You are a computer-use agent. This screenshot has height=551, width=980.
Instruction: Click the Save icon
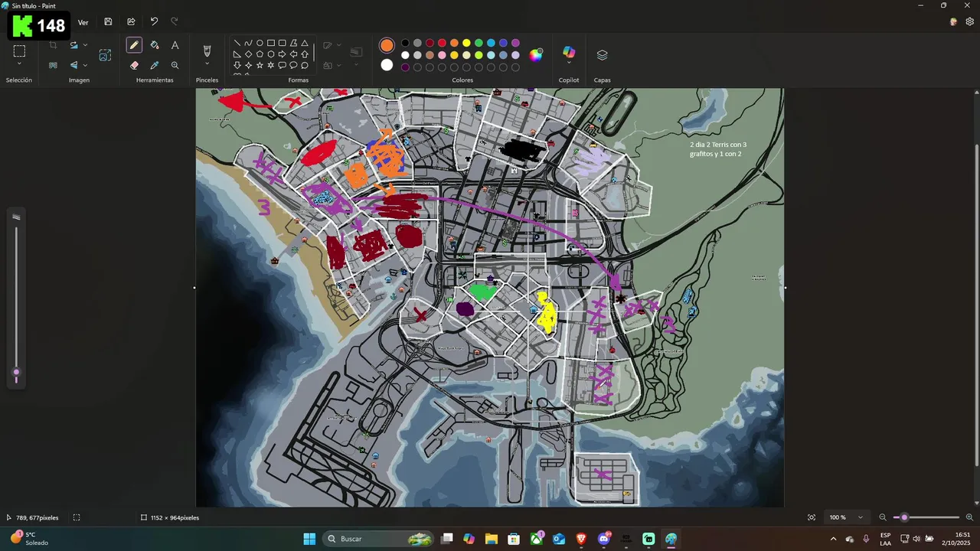click(108, 21)
